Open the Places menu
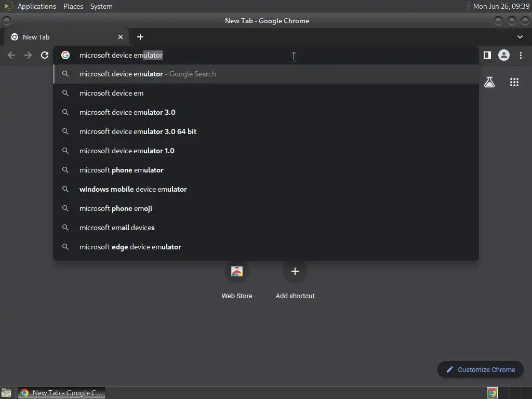The height and width of the screenshot is (399, 532). (x=73, y=6)
